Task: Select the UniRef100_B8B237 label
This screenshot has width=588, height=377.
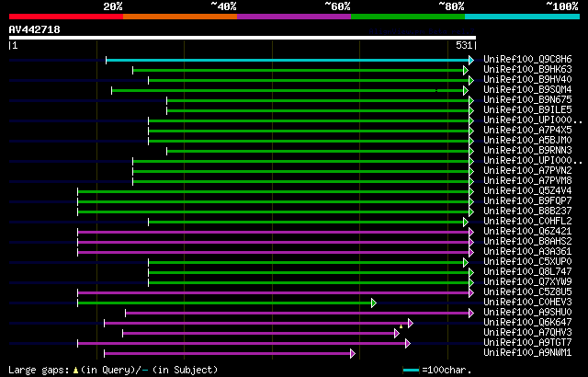Action: (527, 211)
